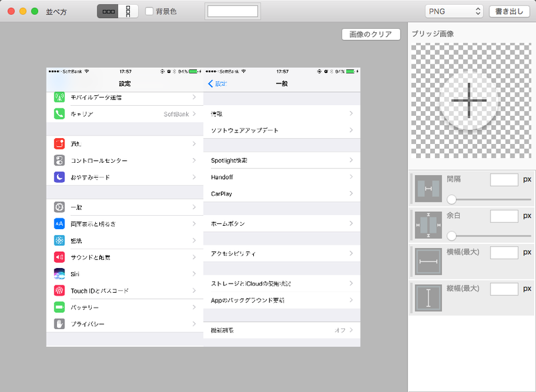Viewport: 536px width, 392px height.
Task: Click the 余白 margin icon
Action: [x=428, y=225]
